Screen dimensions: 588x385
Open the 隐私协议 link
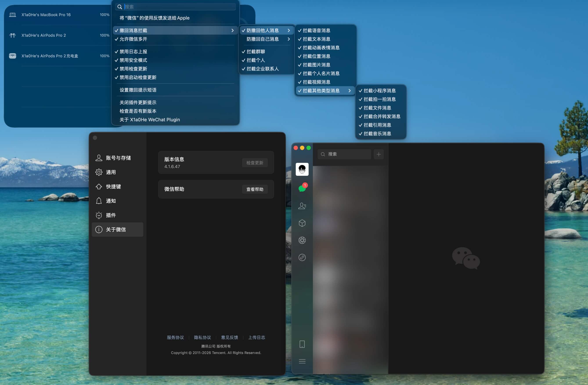tap(202, 337)
